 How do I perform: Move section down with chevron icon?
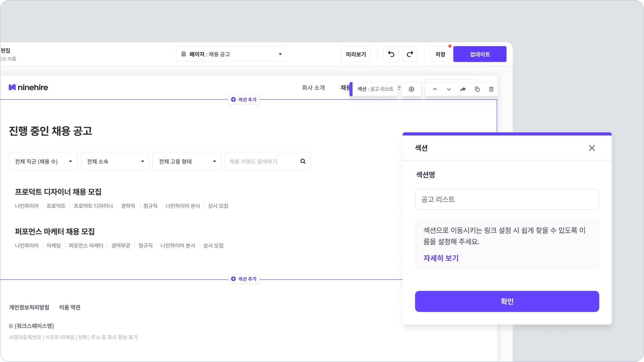tap(449, 89)
